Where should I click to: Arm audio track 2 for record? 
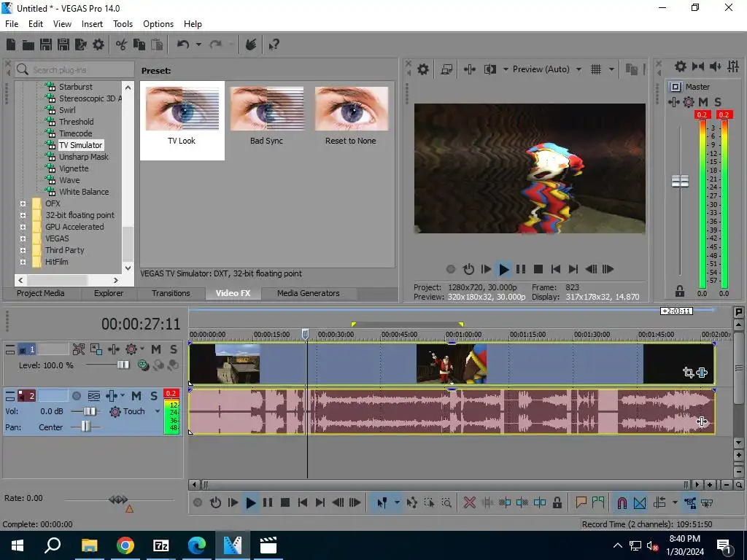[76, 396]
